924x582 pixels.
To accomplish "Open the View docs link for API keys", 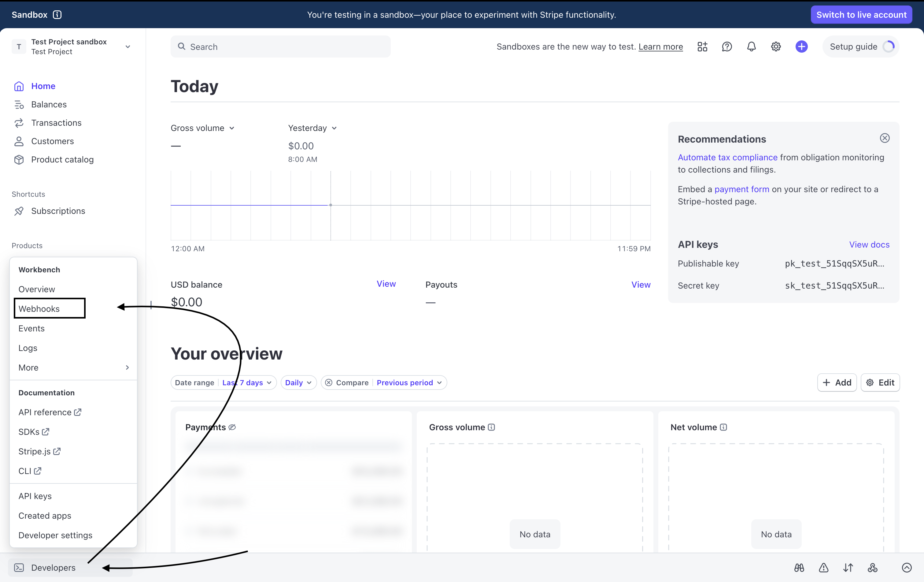I will 869,244.
